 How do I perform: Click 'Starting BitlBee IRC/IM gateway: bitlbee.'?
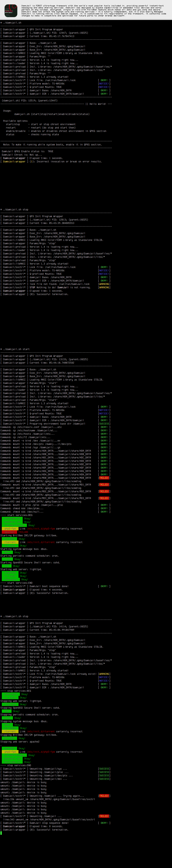pos(29,535)
